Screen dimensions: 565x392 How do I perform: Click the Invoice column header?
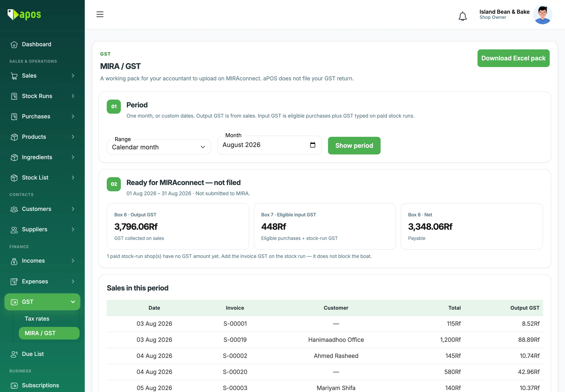coord(235,308)
